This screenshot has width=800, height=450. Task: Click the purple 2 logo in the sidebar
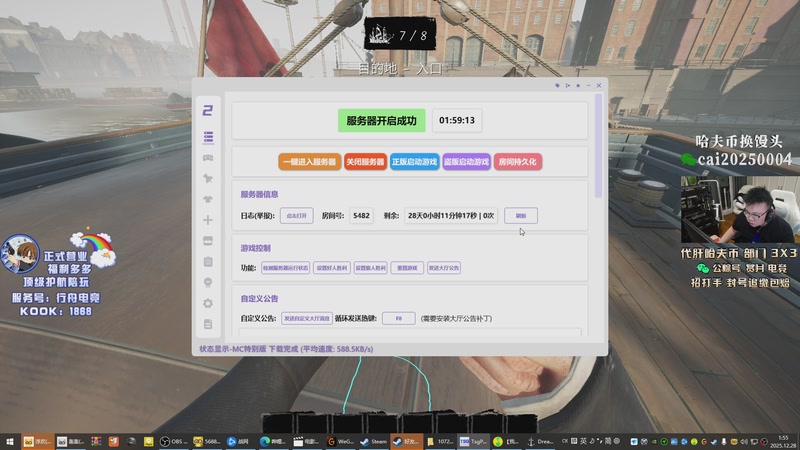pos(208,110)
